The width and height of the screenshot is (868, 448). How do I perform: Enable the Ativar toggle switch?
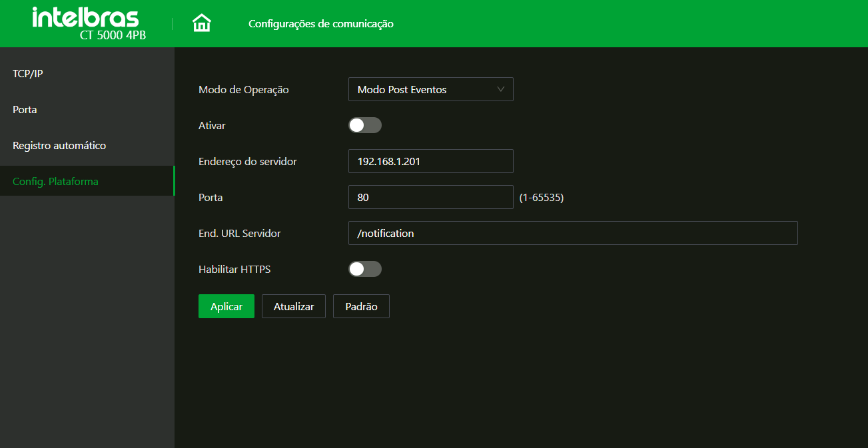(365, 125)
